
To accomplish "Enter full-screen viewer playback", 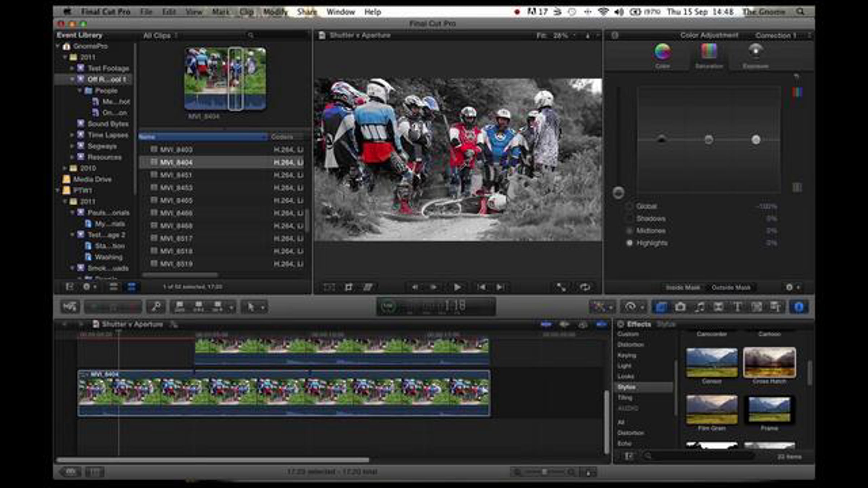I will [561, 287].
